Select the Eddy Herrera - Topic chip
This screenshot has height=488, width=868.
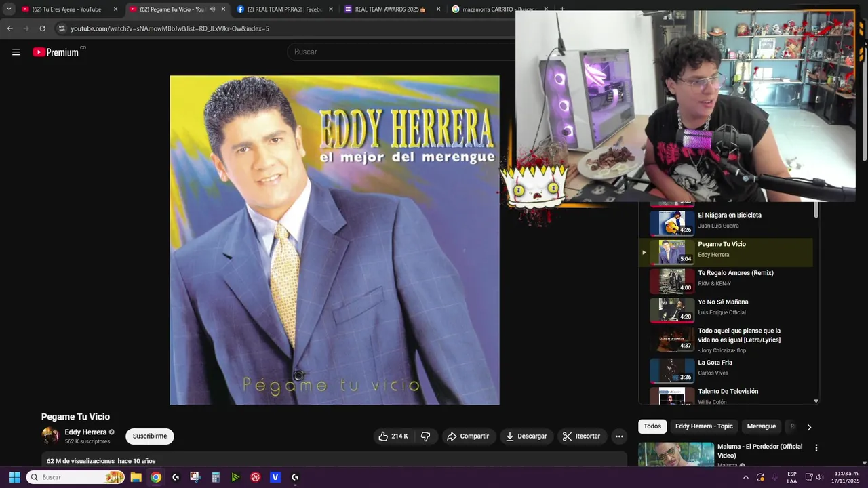(x=704, y=426)
